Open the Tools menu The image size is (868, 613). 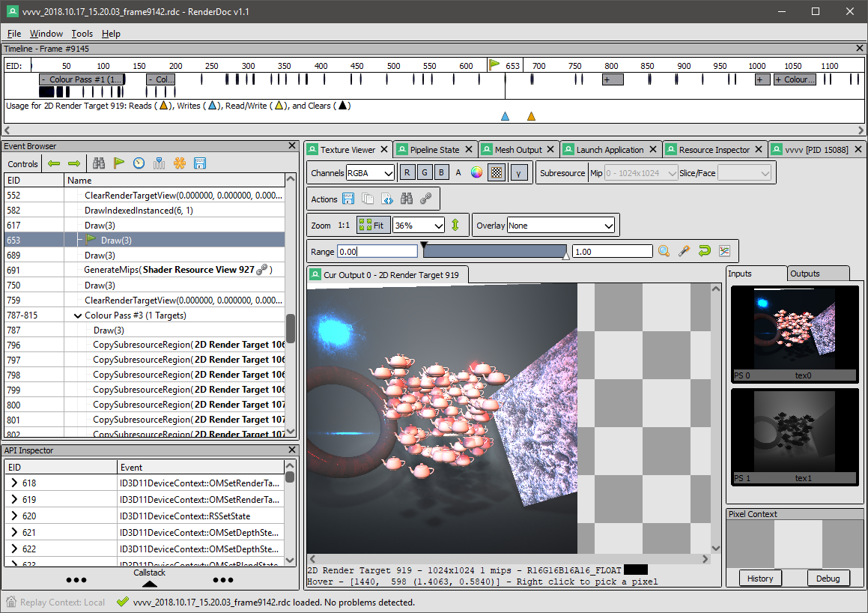coord(82,33)
